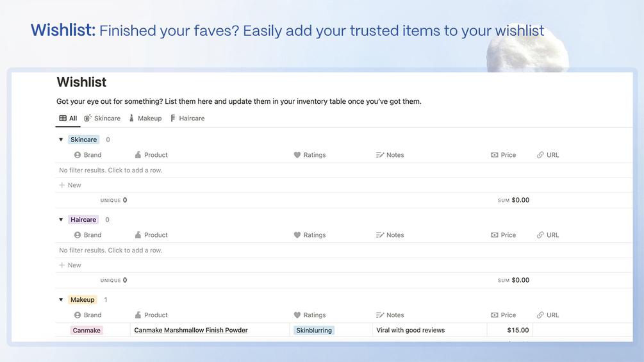The width and height of the screenshot is (644, 362).
Task: Click the Price icon in Skincare group
Action: pos(494,155)
